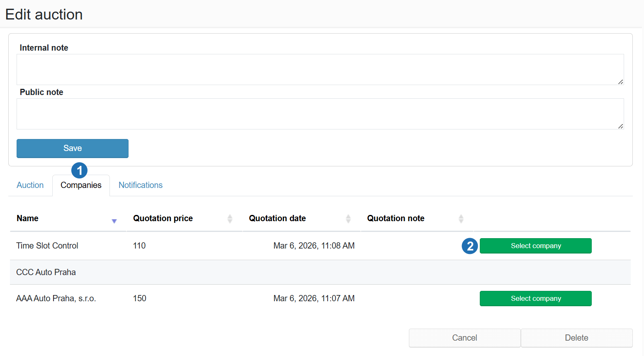Open the Notifications tab
This screenshot has height=356, width=644.
(x=141, y=185)
